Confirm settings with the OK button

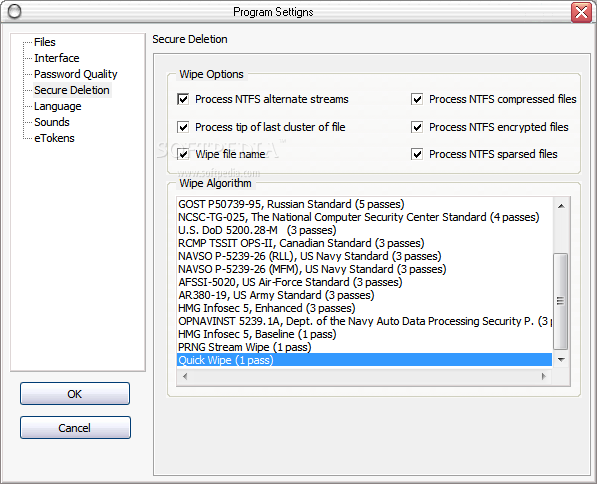(x=75, y=394)
